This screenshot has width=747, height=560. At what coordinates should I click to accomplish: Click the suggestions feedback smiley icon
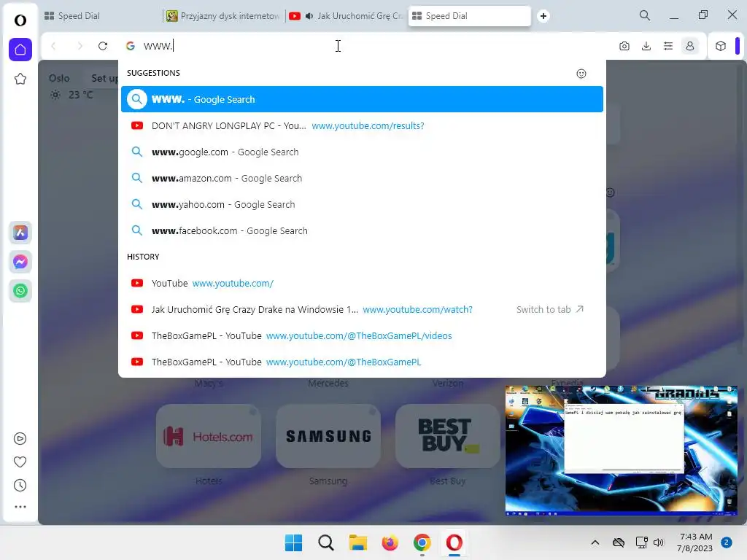[581, 74]
